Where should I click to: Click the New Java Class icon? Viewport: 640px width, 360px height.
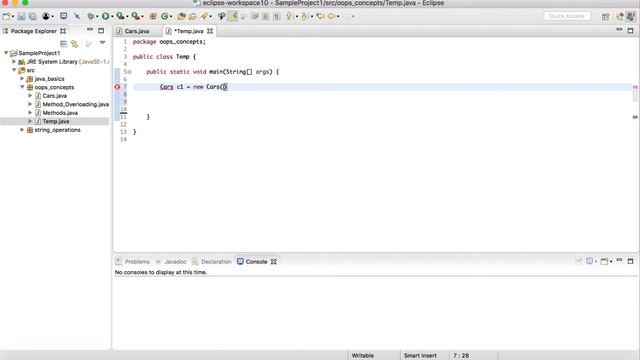click(164, 16)
